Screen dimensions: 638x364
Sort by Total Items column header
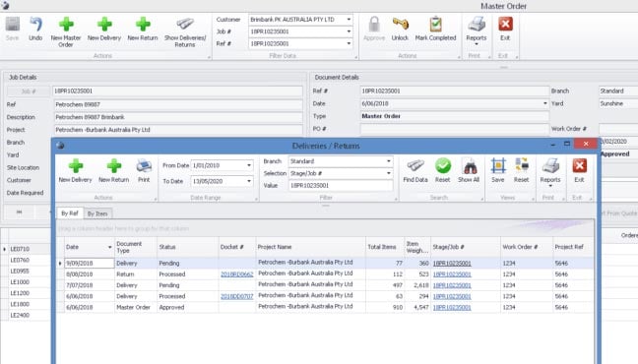click(x=385, y=247)
